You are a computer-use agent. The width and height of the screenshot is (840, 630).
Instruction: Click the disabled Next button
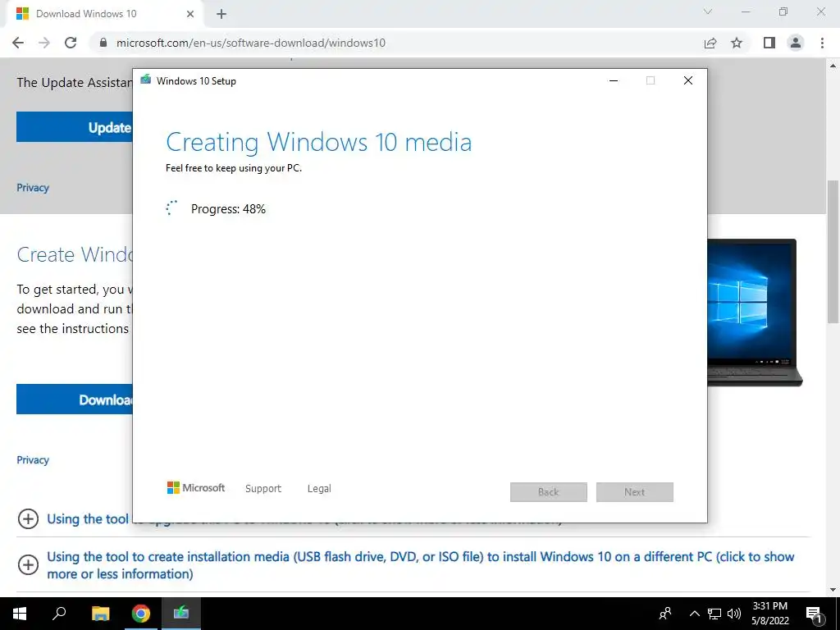coord(635,492)
